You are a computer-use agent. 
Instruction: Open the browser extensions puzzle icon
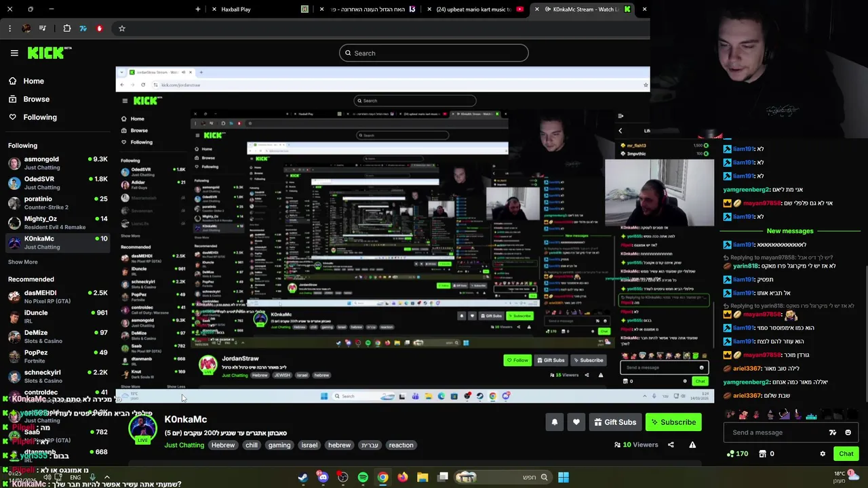click(x=67, y=28)
